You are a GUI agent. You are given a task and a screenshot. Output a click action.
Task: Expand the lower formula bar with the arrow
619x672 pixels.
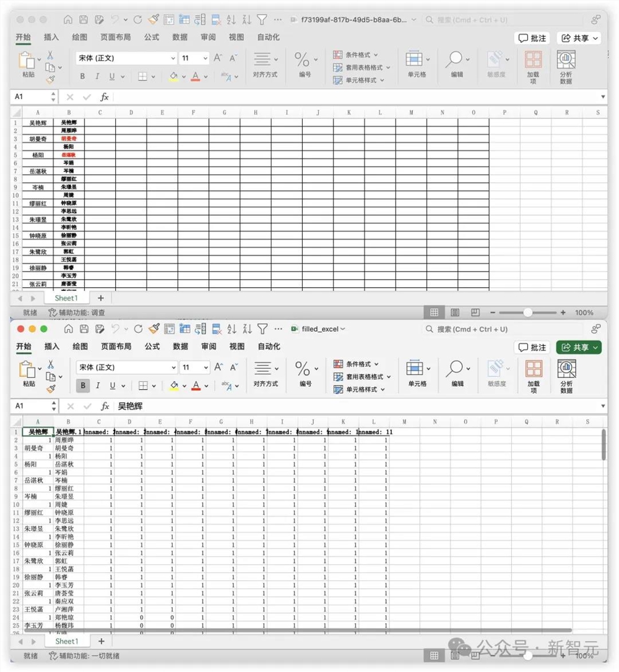(x=603, y=406)
